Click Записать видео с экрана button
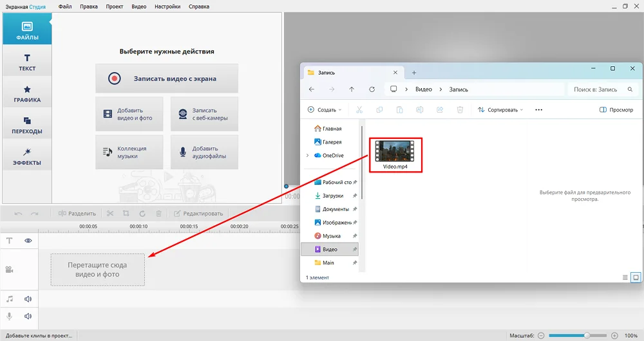This screenshot has width=644, height=341. [x=167, y=78]
